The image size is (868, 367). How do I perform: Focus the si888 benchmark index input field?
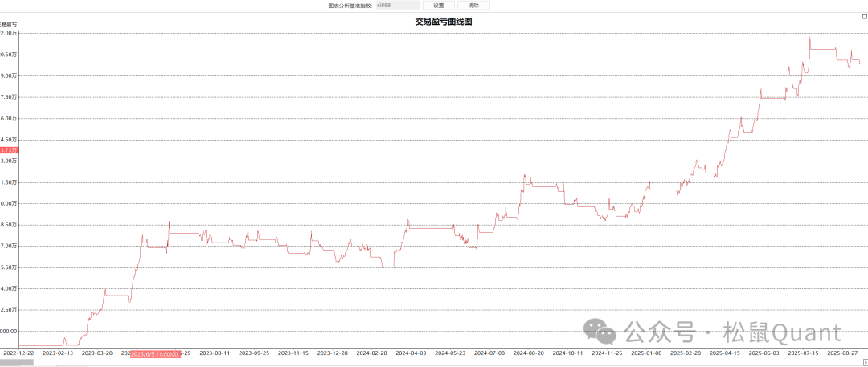(396, 6)
